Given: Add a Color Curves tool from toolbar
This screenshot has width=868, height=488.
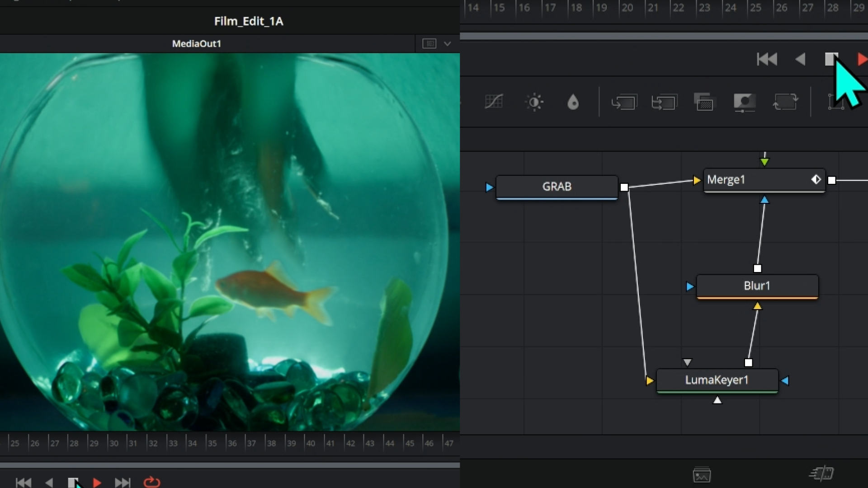Looking at the screenshot, I should 494,102.
